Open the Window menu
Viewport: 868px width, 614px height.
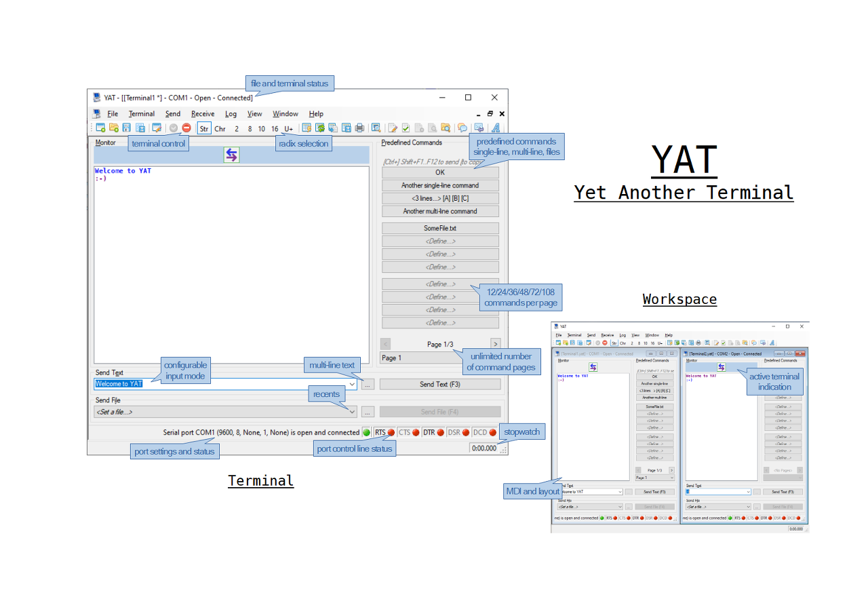click(285, 114)
